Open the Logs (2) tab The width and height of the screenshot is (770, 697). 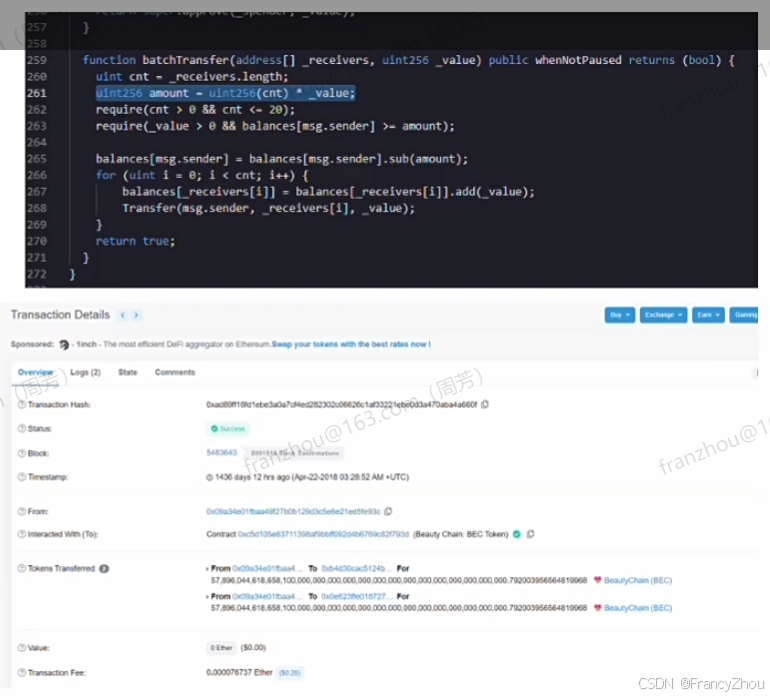tap(85, 372)
